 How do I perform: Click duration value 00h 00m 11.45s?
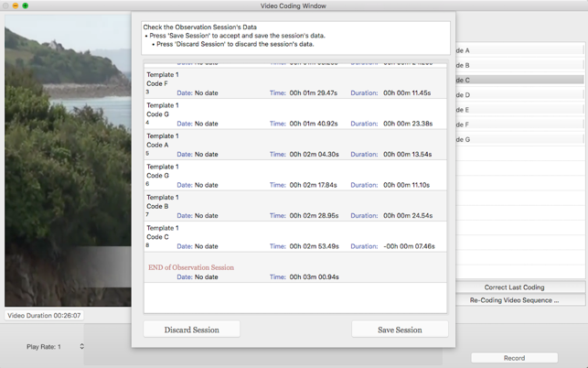coord(407,92)
